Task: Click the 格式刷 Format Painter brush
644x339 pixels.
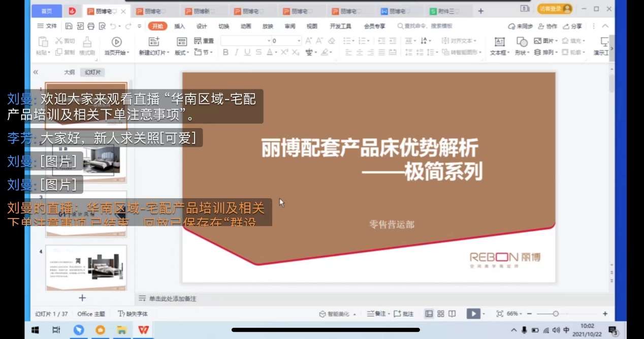Action: pos(87,42)
